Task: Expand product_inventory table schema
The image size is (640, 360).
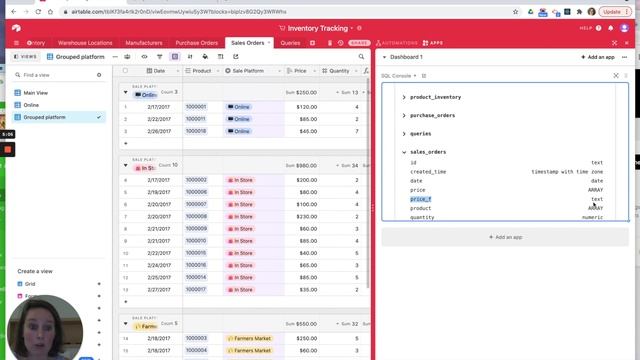Action: 404,97
